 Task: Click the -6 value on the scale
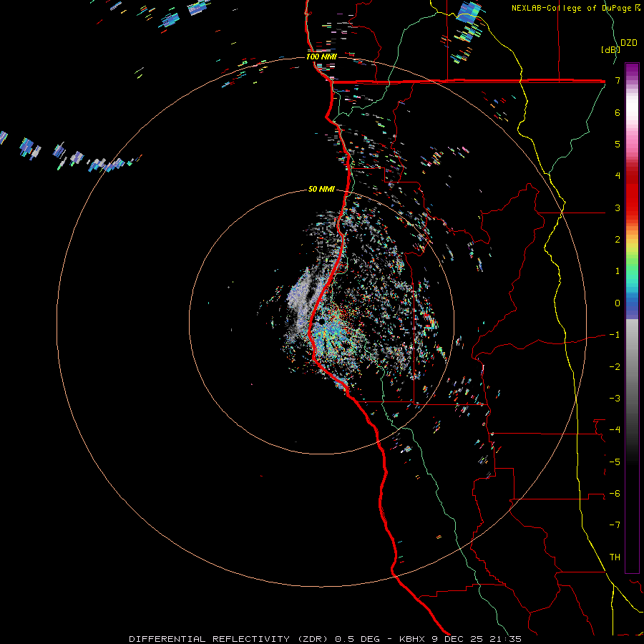[615, 494]
